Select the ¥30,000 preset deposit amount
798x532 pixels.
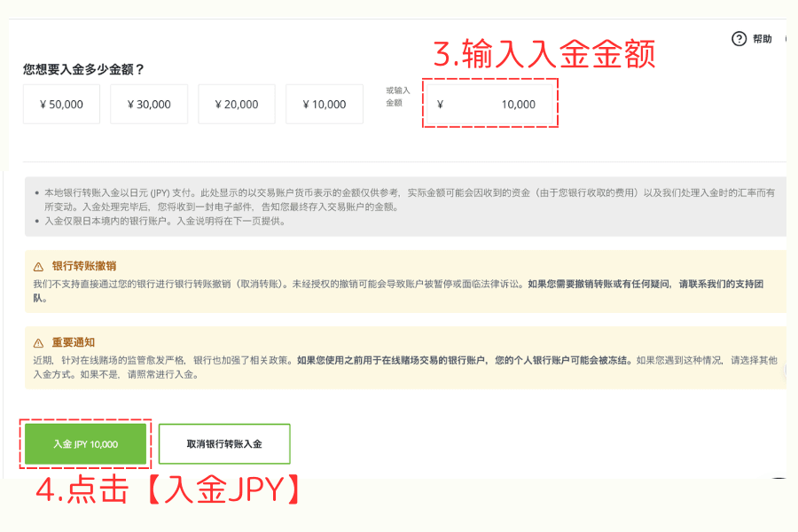[148, 103]
